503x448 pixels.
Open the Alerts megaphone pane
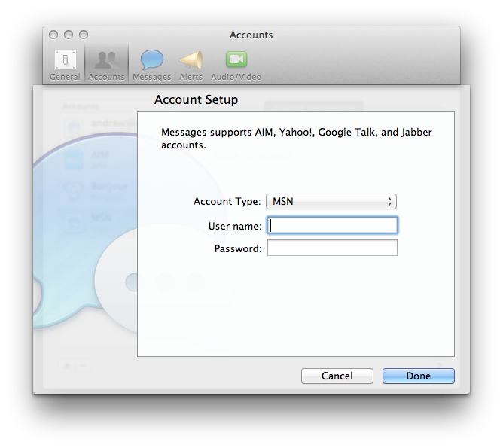[x=191, y=65]
